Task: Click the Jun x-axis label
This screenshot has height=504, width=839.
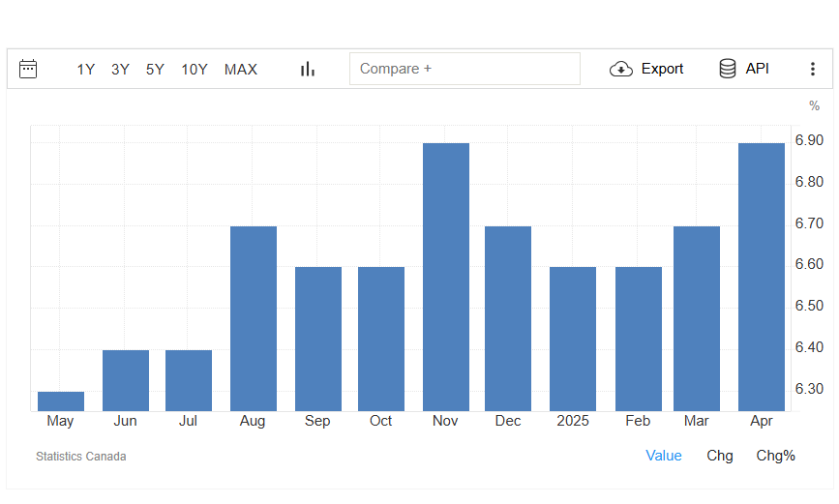Action: (125, 421)
